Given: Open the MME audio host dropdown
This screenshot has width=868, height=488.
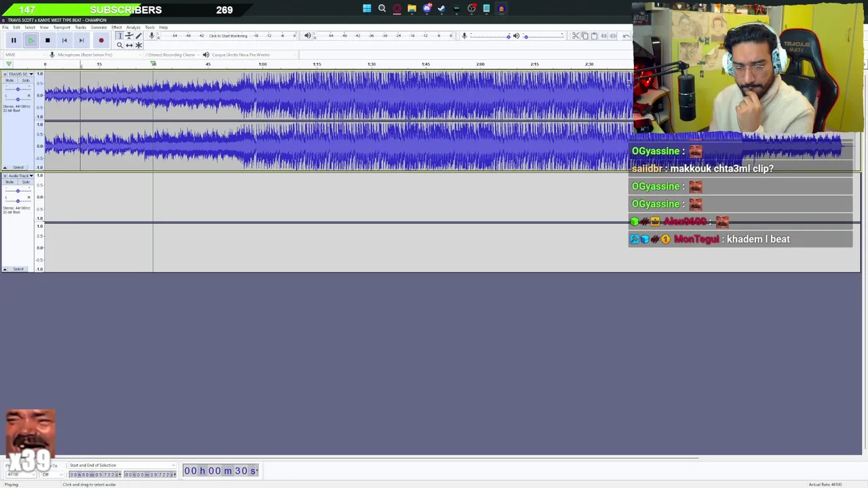Looking at the screenshot, I should pos(25,55).
